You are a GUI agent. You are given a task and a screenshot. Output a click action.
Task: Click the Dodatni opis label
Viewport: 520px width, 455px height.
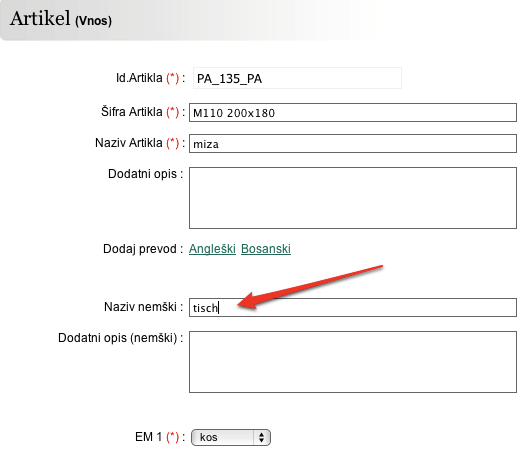click(x=142, y=174)
